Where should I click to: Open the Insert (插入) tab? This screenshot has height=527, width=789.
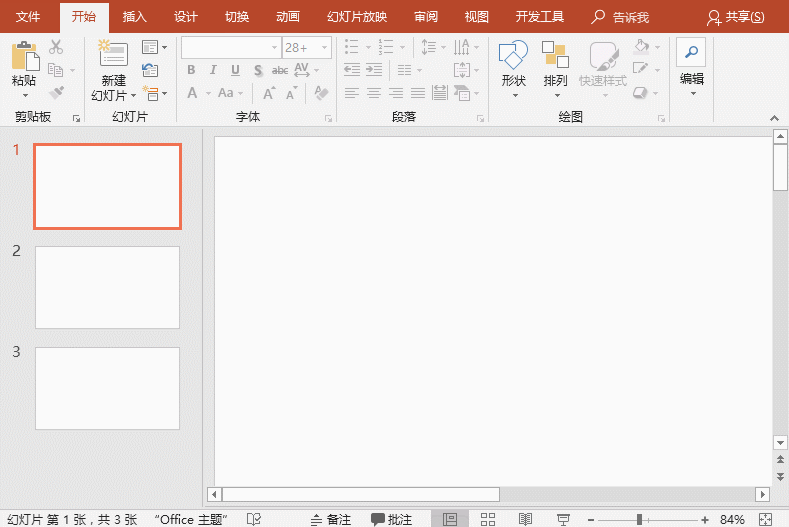134,17
